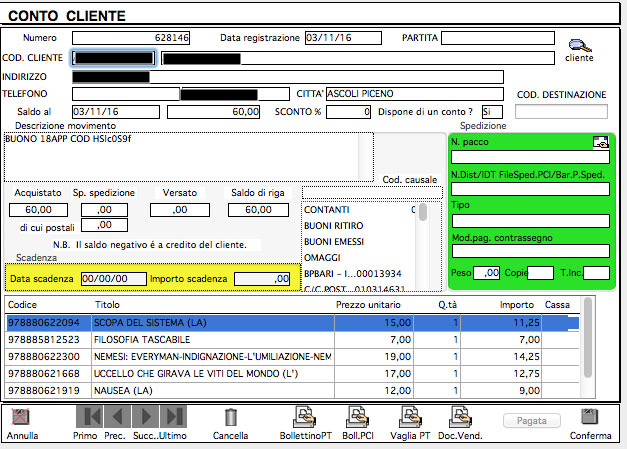Select the UCCELLO CHE GIRAVA row
The image size is (627, 449).
coord(292,374)
